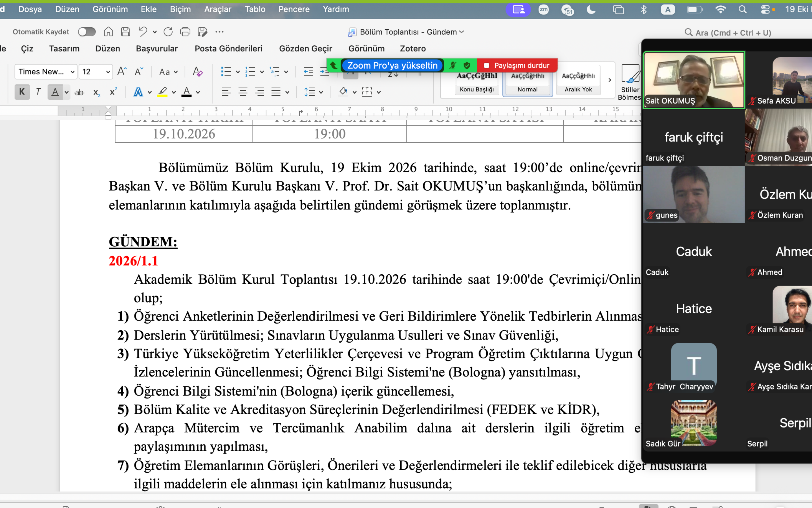Increase font size with the larger A icon
Image resolution: width=812 pixels, height=508 pixels.
122,72
